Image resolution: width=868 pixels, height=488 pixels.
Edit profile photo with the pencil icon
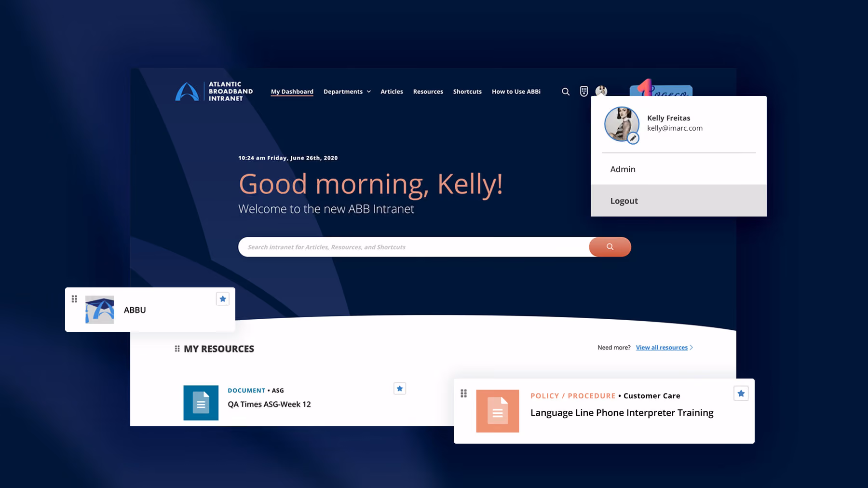633,138
